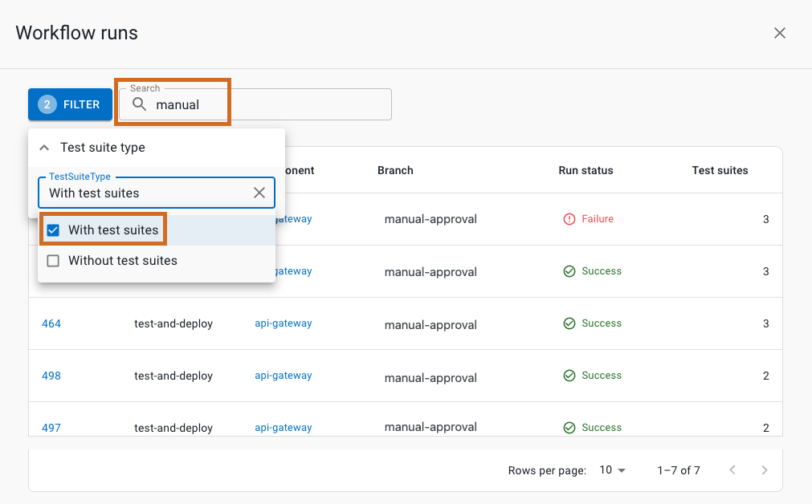Select "manual-approval" branch in run 464 row
Screen dimensions: 812x504
[x=430, y=325]
